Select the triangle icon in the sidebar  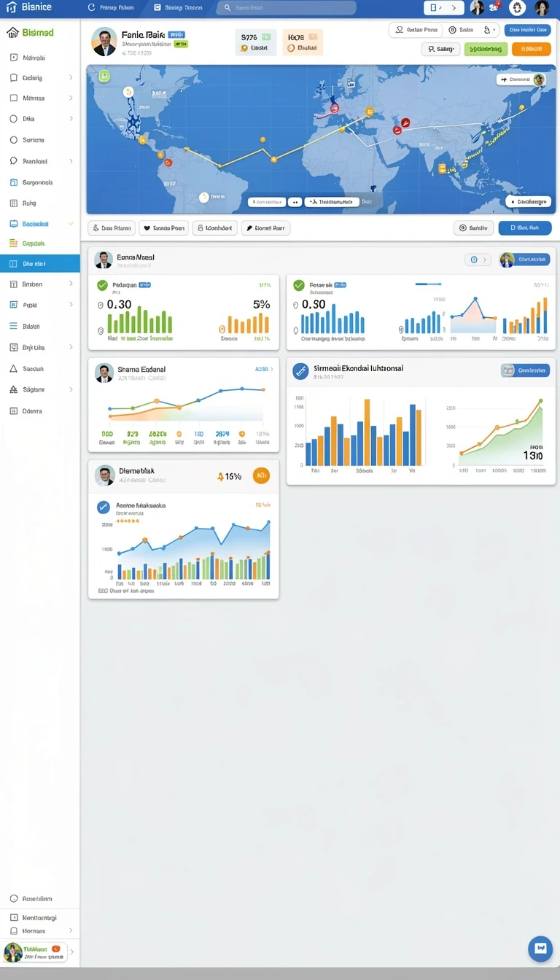pos(13,369)
